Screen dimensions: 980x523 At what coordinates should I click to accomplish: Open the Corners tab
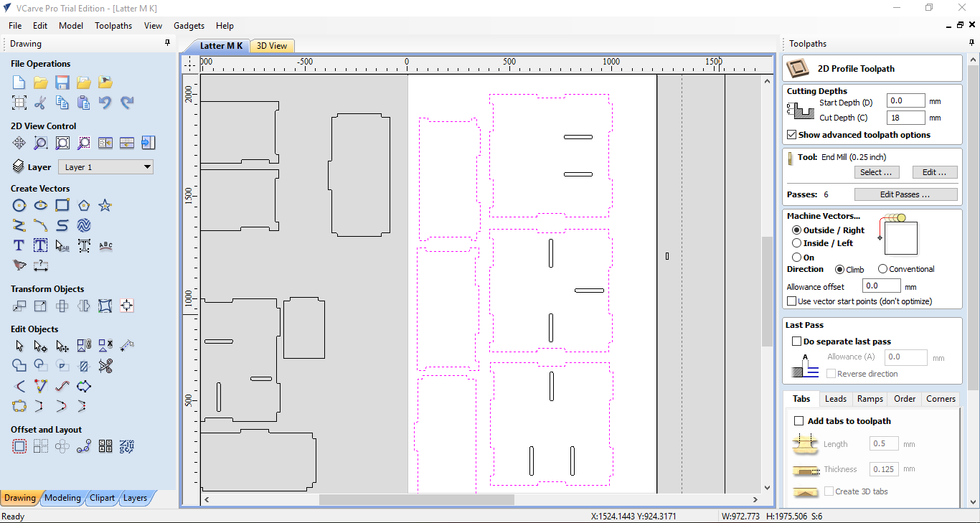(941, 399)
